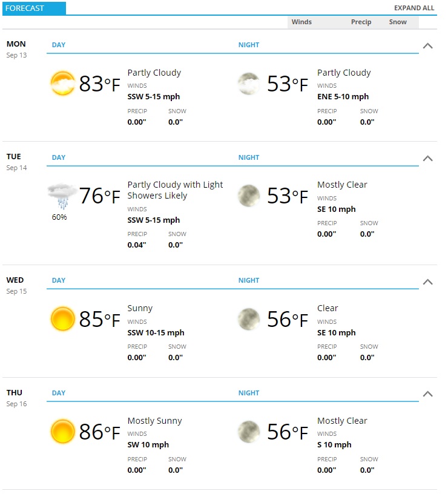Click the Snow column header
The width and height of the screenshot is (448, 494).
click(398, 22)
